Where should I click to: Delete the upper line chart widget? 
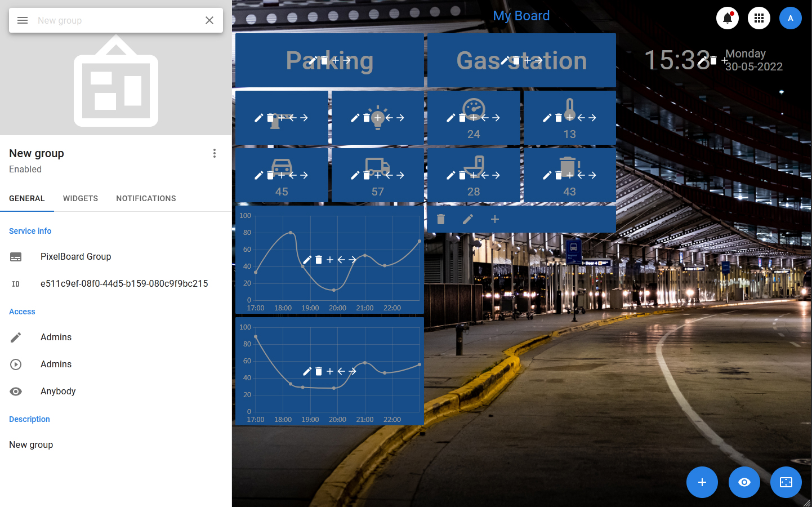tap(319, 260)
